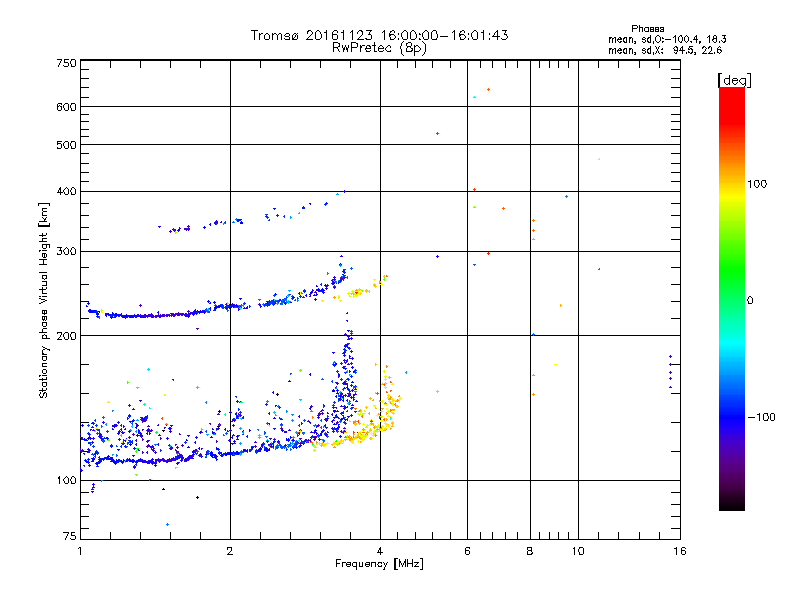800x600 pixels.
Task: Click the "Frequency [MHz]" x-axis label
Action: 379,563
